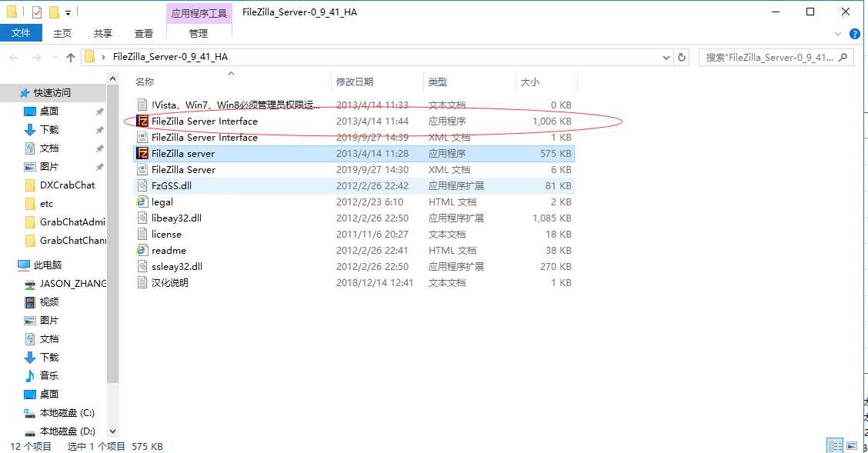Open the 文件 menu

tap(21, 33)
